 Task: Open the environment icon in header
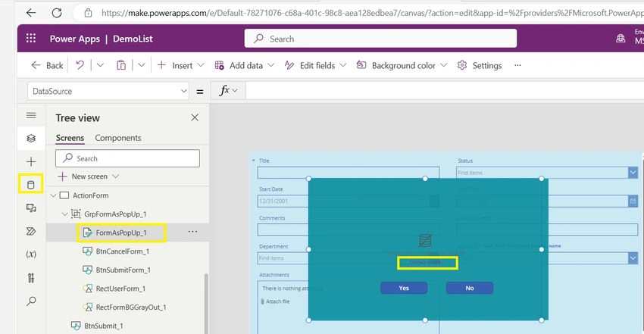coord(621,39)
